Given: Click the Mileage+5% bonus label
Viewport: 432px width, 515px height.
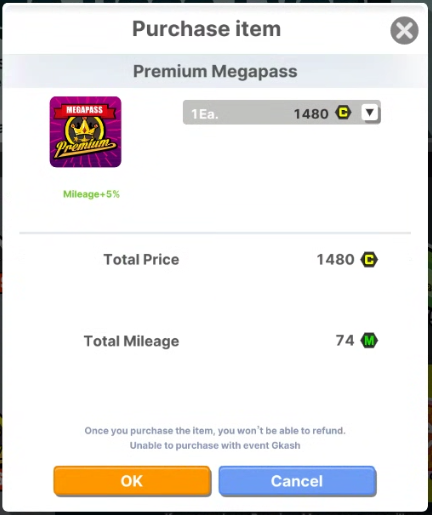Looking at the screenshot, I should point(91,194).
